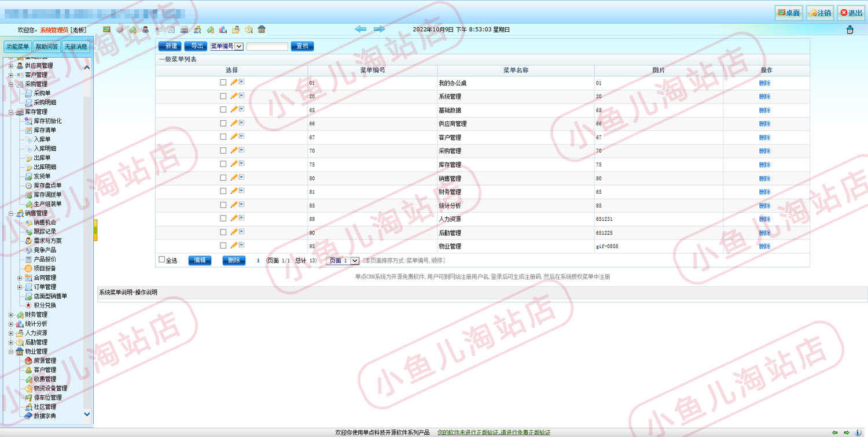The height and width of the screenshot is (437, 868).
Task: Click sidebar scrollbar down arrow
Action: click(x=87, y=414)
